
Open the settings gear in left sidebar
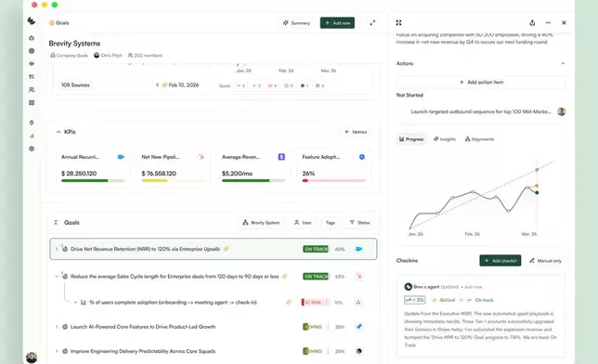pyautogui.click(x=32, y=149)
